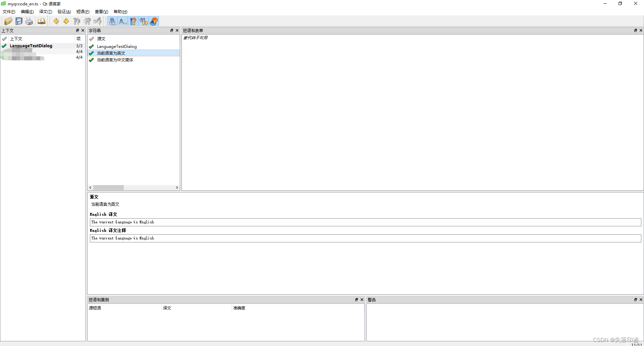This screenshot has width=644, height=346.
Task: Click the 译文 column header in guesses
Action: tap(197, 308)
